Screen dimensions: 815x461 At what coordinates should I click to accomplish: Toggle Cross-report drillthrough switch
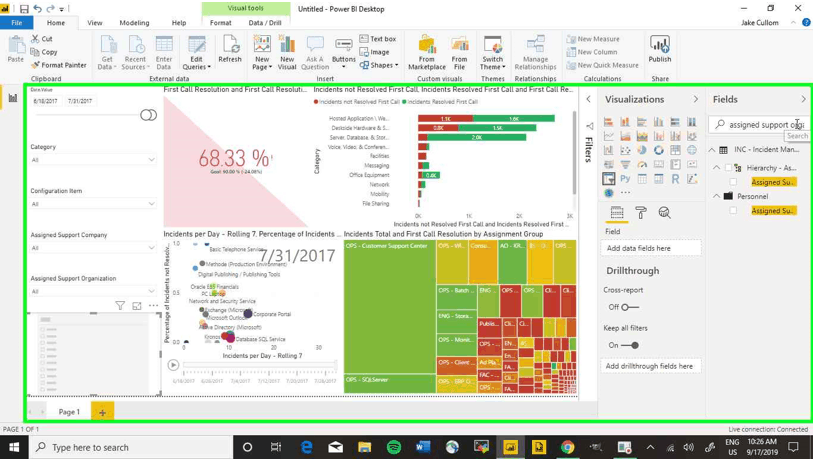[630, 307]
